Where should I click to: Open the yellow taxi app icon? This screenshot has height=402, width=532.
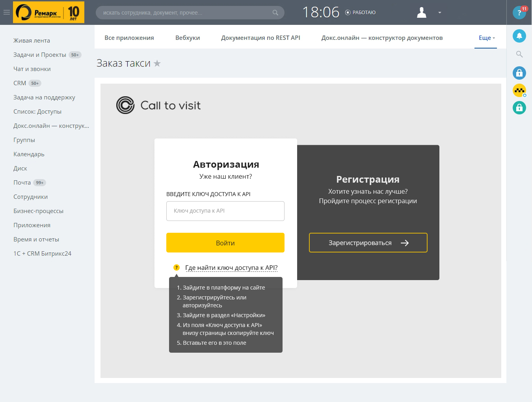tap(519, 90)
